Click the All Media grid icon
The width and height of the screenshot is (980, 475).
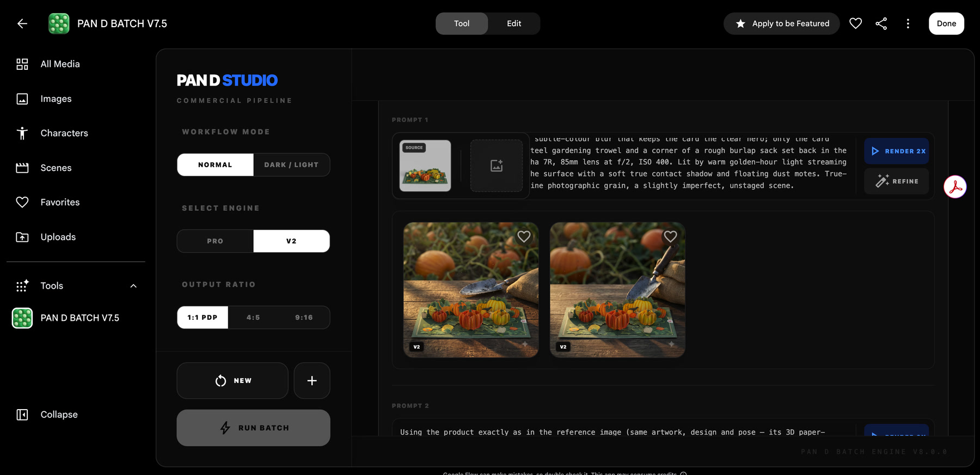click(22, 64)
